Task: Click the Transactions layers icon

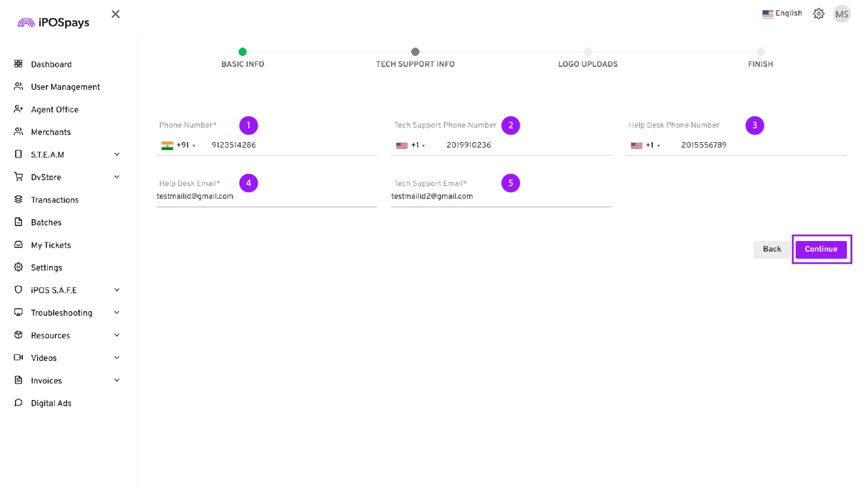Action: [x=18, y=199]
